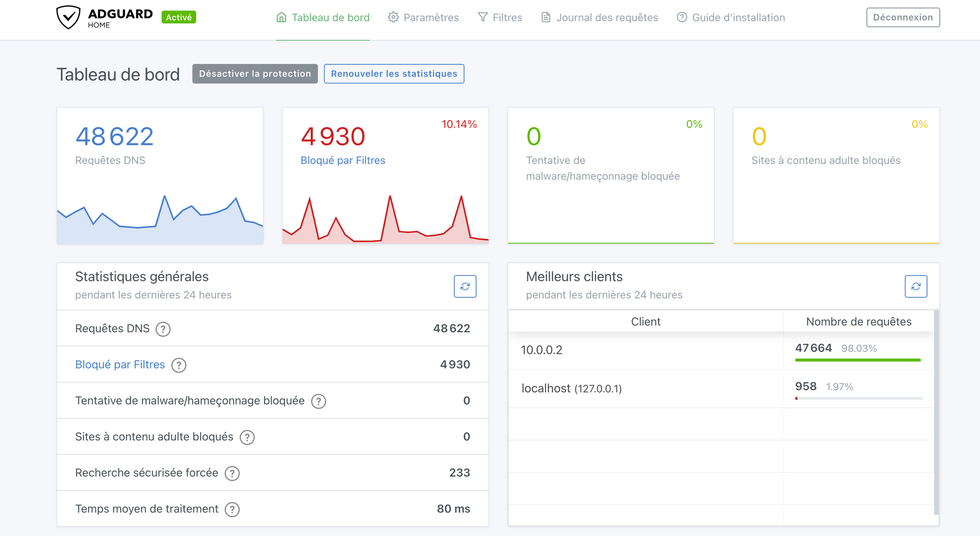980x536 pixels.
Task: Open the Bloqué par Filtres link in the red card
Action: pyautogui.click(x=343, y=160)
